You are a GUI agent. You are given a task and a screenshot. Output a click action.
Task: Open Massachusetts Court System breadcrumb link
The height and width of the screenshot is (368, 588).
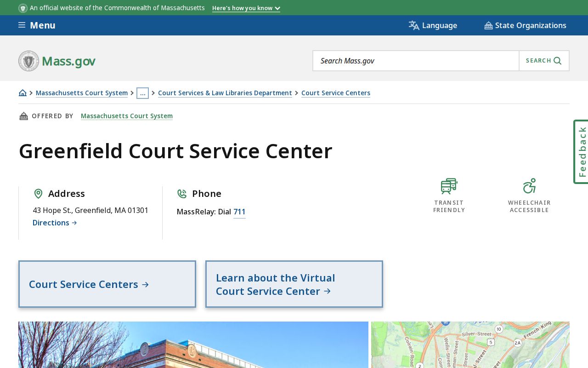pos(82,93)
